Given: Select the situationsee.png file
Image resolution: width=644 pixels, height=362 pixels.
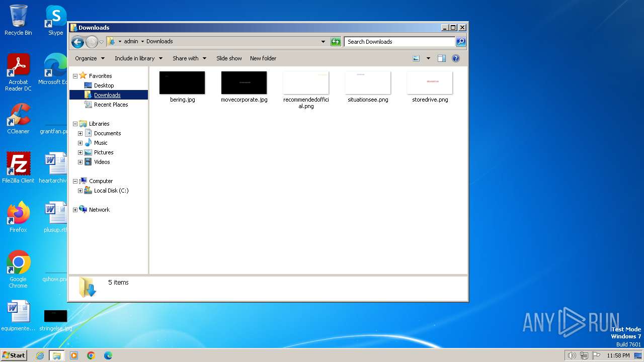Looking at the screenshot, I should tap(368, 87).
